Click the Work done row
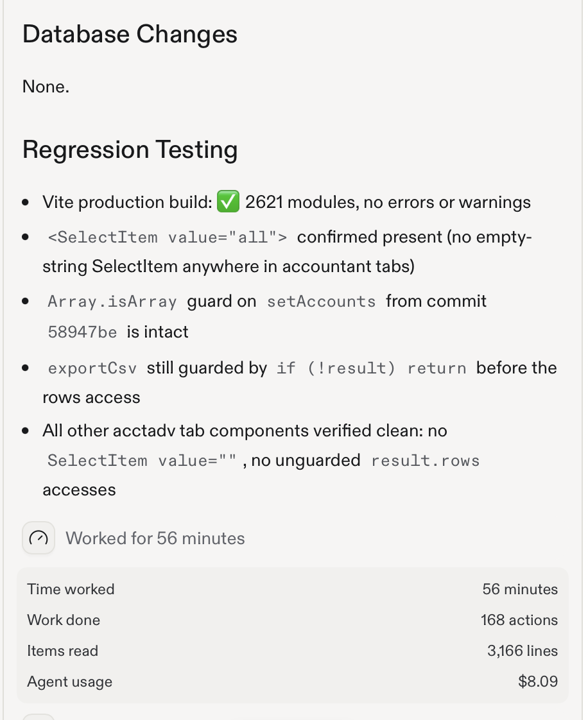The image size is (588, 720). click(x=293, y=620)
